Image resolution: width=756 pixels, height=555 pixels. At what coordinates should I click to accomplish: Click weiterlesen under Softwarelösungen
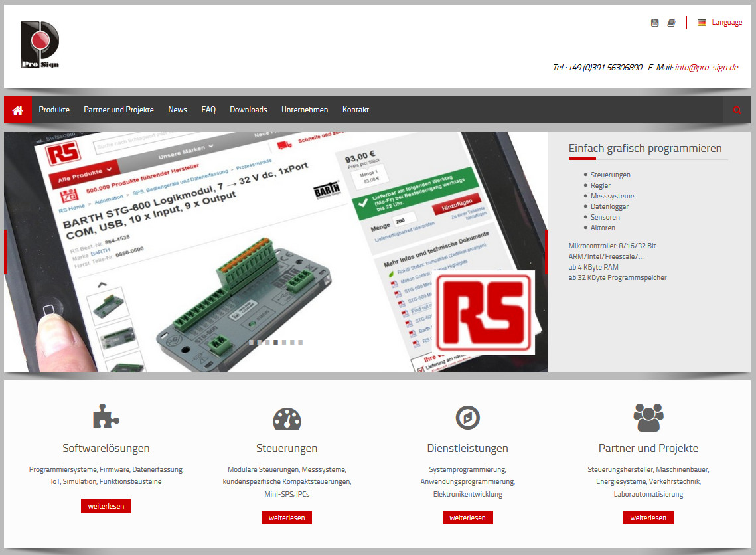tap(106, 506)
